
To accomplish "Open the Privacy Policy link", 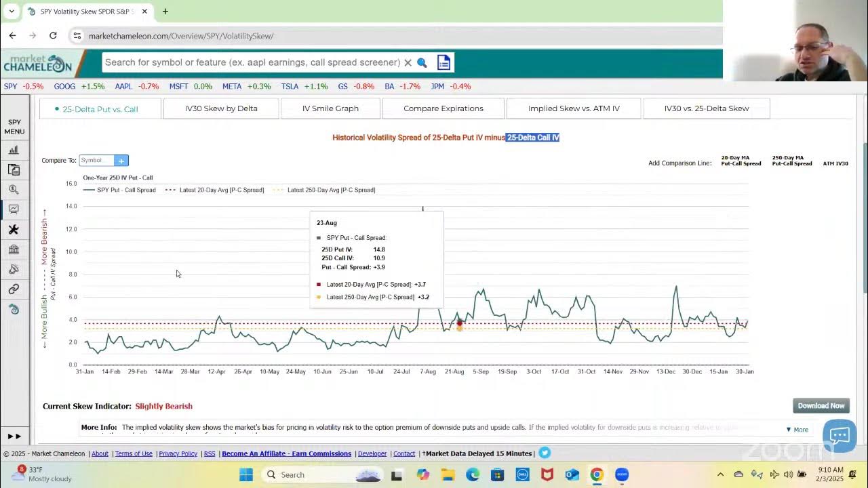I will pos(178,453).
